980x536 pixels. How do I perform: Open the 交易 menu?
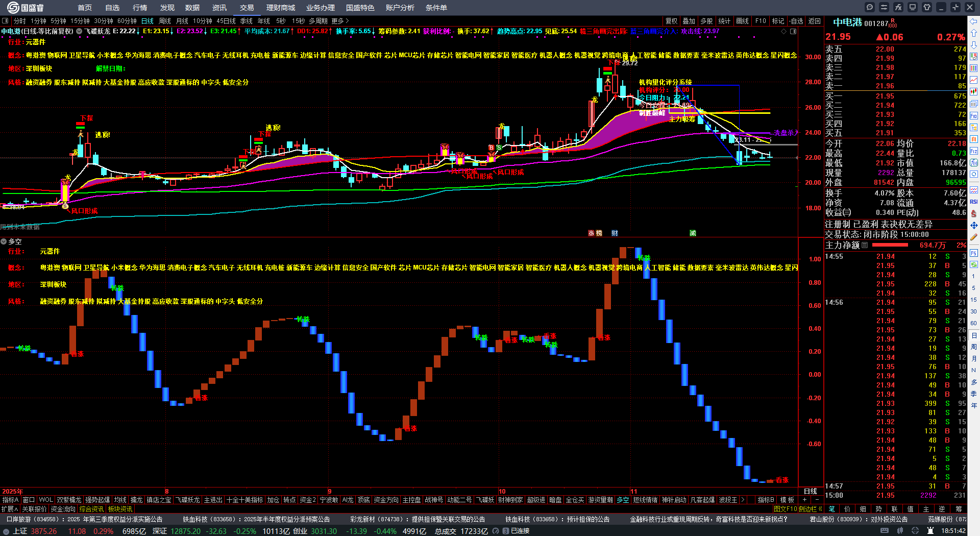pyautogui.click(x=247, y=8)
